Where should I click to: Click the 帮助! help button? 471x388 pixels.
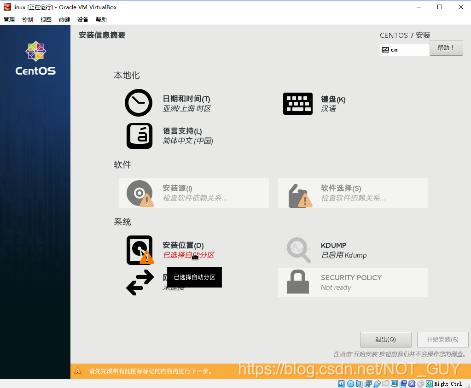pyautogui.click(x=446, y=48)
